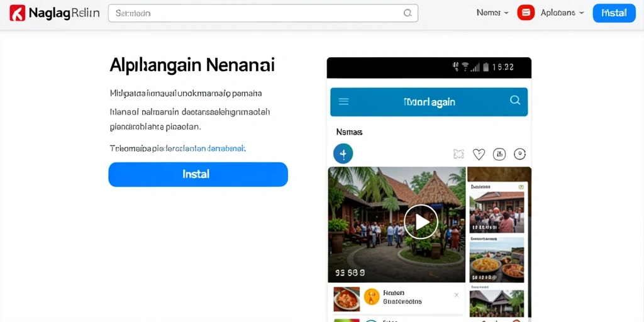Click the orange round icon in the list row
644x322 pixels.
tap(372, 297)
